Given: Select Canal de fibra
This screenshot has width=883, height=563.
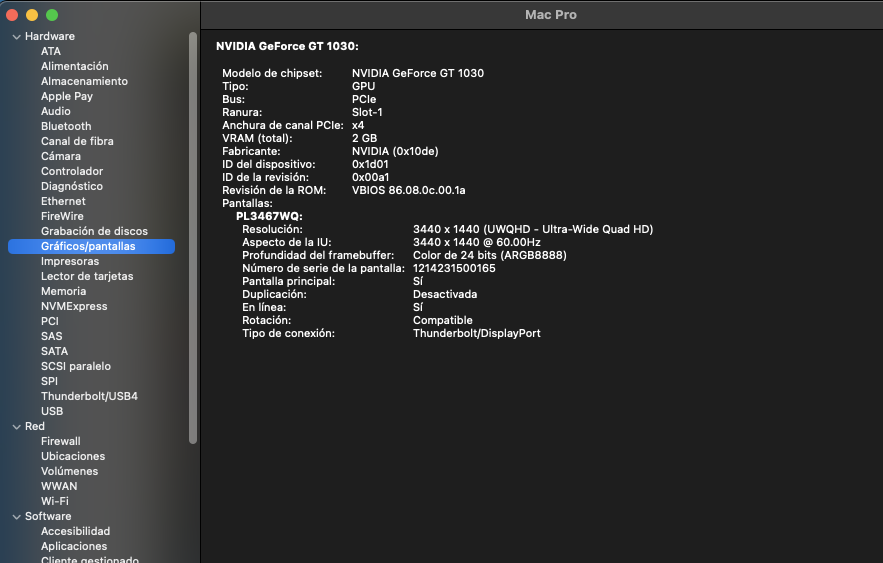Looking at the screenshot, I should 77,141.
